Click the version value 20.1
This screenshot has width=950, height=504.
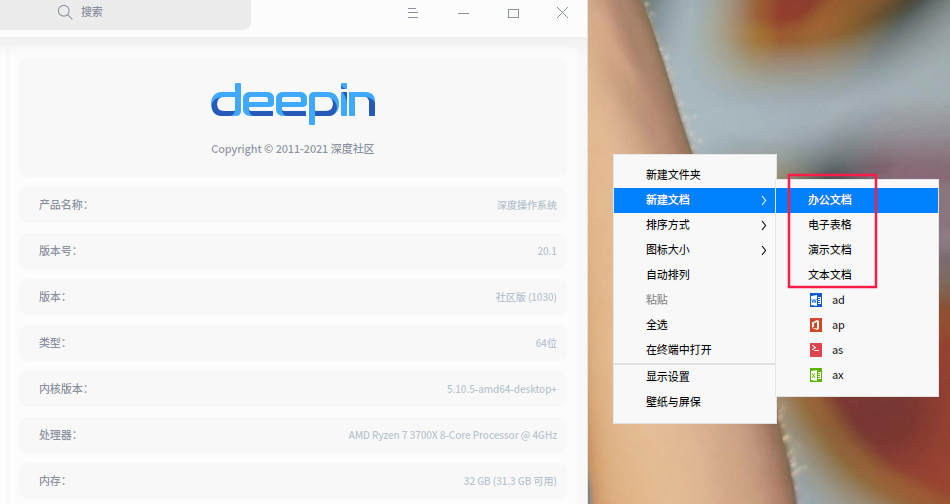546,251
